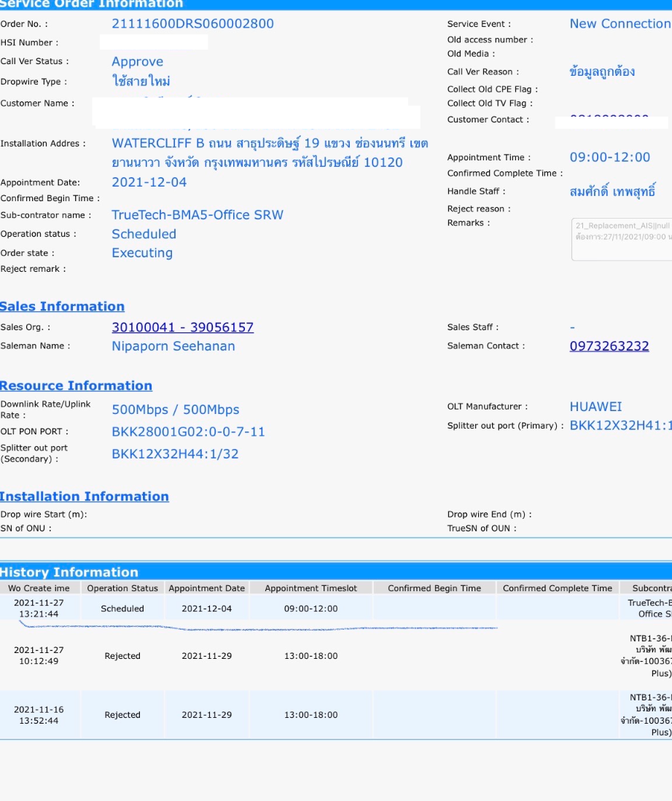Open the Resource Information section link

76,386
